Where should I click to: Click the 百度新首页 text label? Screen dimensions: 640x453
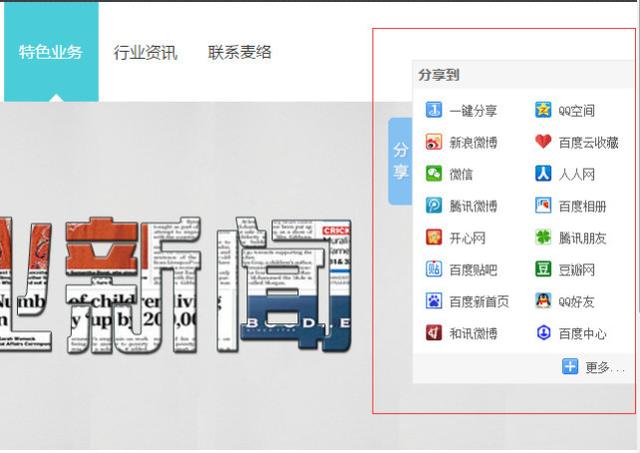tap(479, 302)
